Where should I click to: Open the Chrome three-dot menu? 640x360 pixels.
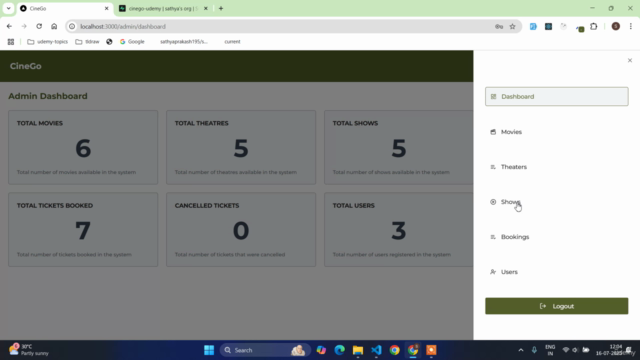(x=631, y=27)
